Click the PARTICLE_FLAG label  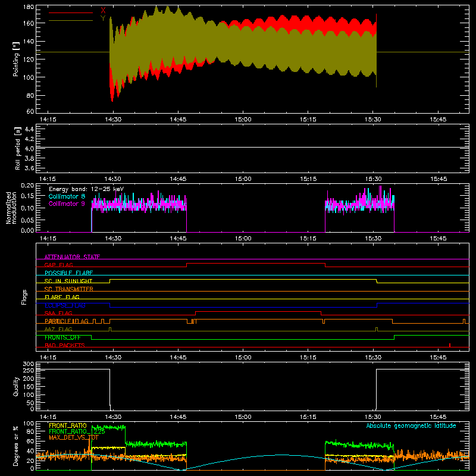[x=67, y=321]
